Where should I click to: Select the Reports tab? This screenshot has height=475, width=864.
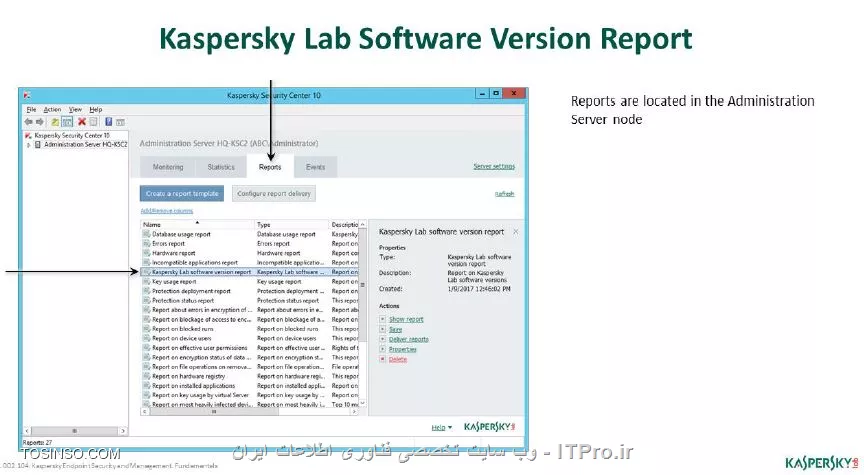[x=270, y=167]
